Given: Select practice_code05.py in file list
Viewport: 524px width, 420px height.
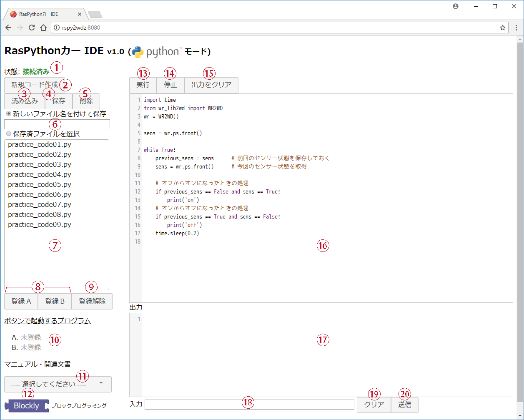Looking at the screenshot, I should tap(40, 184).
